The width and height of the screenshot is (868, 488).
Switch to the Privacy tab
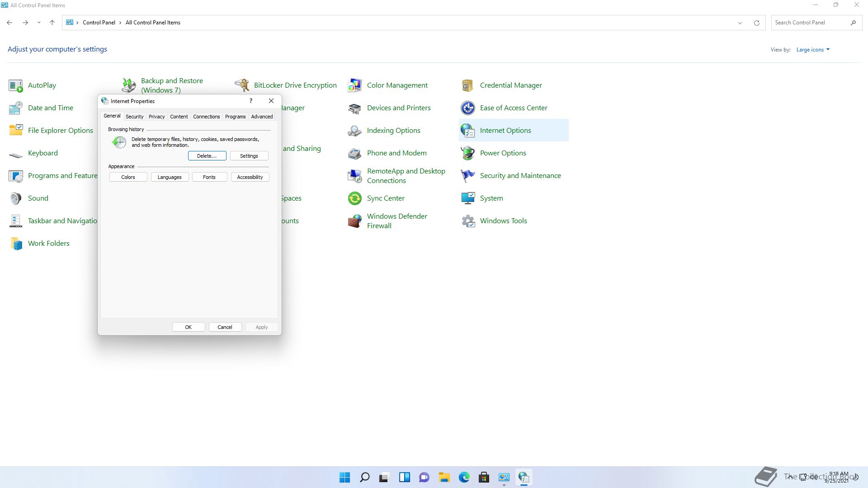[156, 117]
